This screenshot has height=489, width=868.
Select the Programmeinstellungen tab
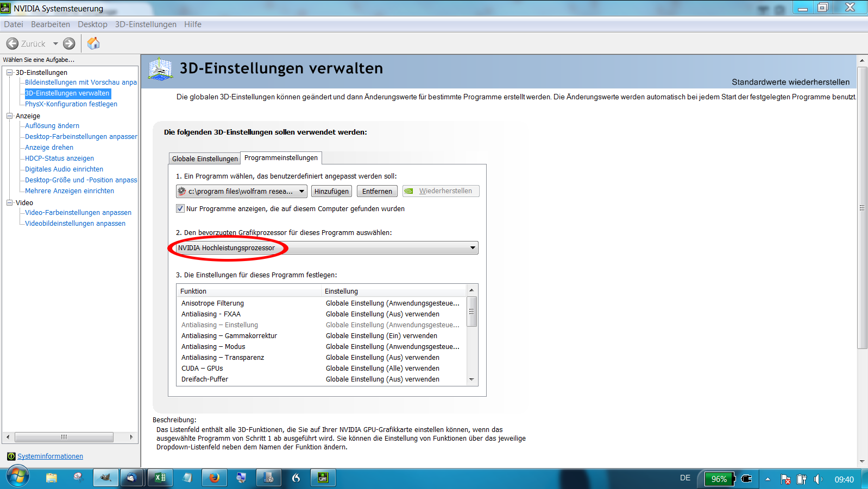tap(281, 158)
